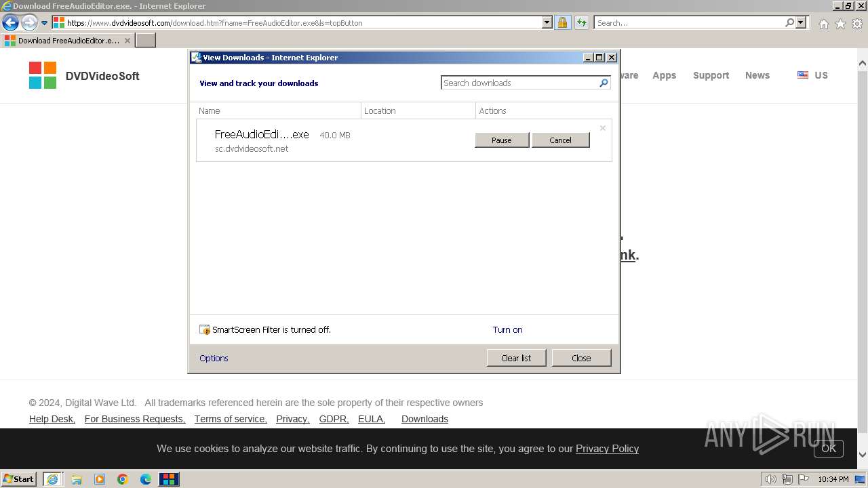Viewport: 868px width, 488px height.
Task: Click the Home icon in IE
Action: 823,24
